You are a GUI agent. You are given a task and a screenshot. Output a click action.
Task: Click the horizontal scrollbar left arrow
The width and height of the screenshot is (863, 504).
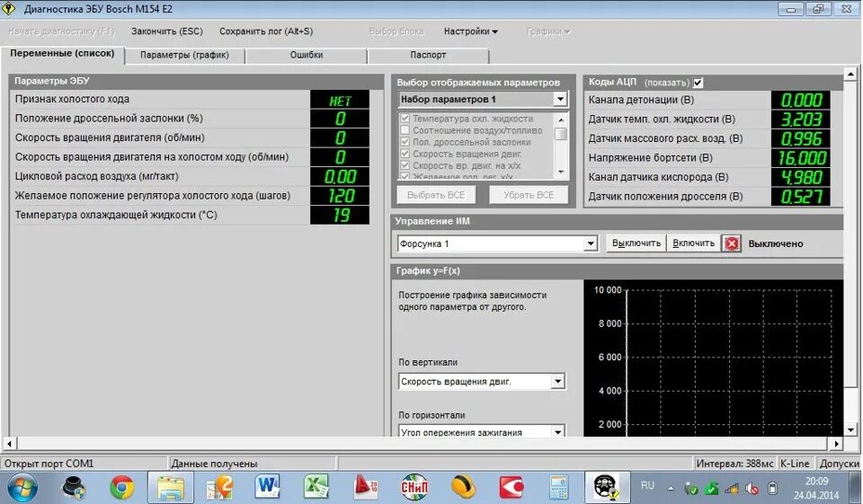click(x=9, y=444)
